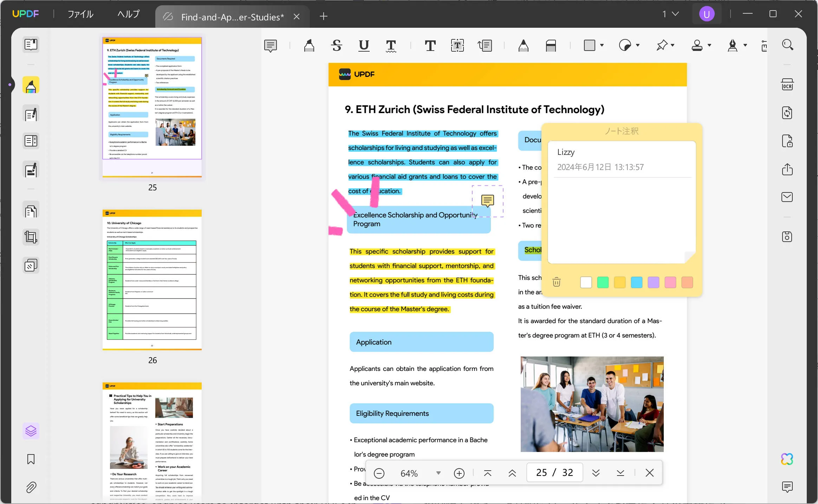Send the PDF by email icon
Viewport: 818px width, 504px height.
click(787, 197)
